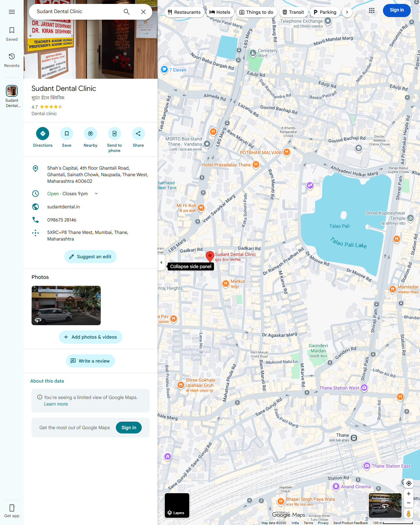Open Recents history

(12, 60)
